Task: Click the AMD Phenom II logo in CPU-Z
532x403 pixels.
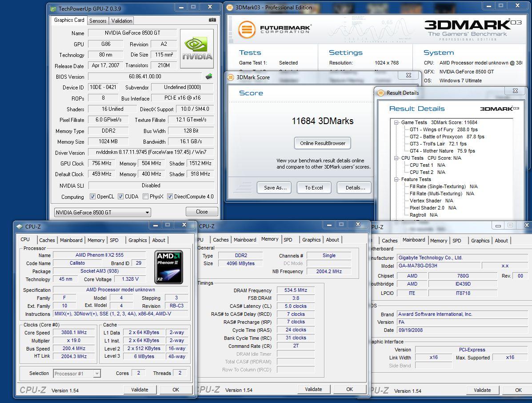Action: pos(168,267)
